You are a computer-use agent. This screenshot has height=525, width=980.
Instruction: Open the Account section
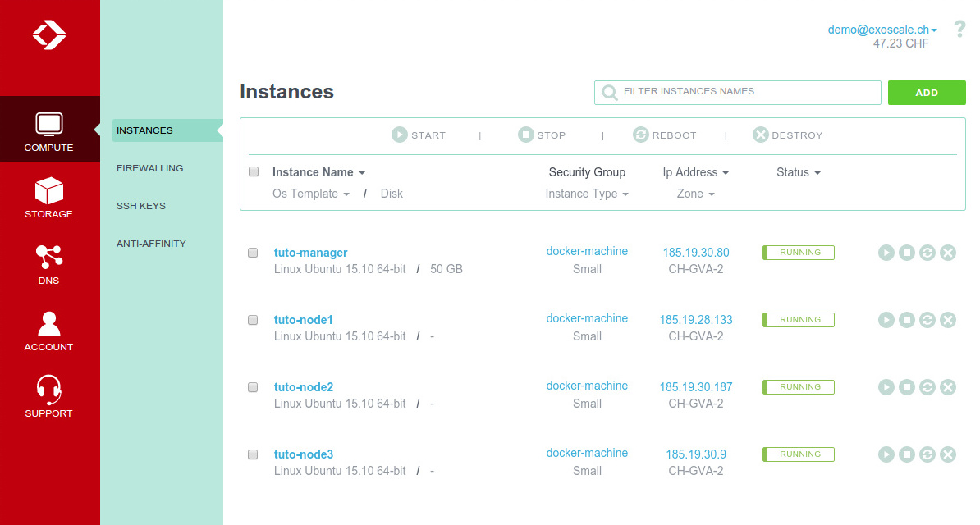[49, 331]
